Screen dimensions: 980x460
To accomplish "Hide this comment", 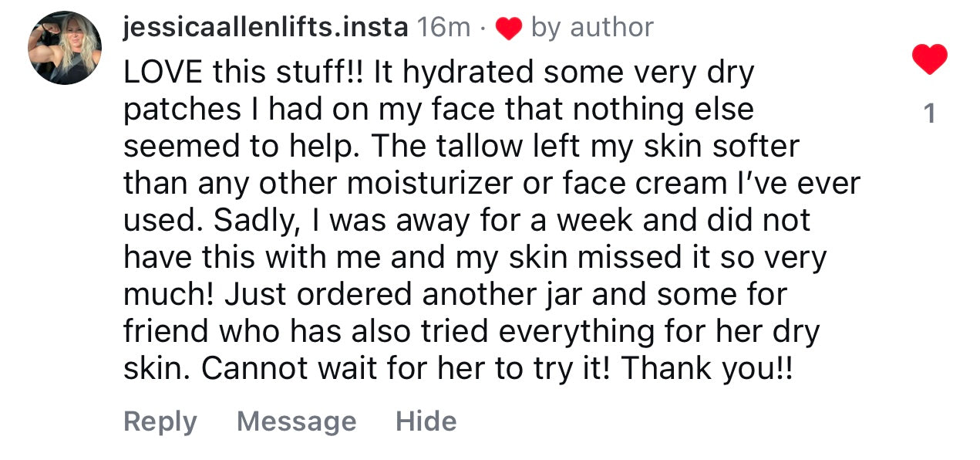I will point(426,421).
